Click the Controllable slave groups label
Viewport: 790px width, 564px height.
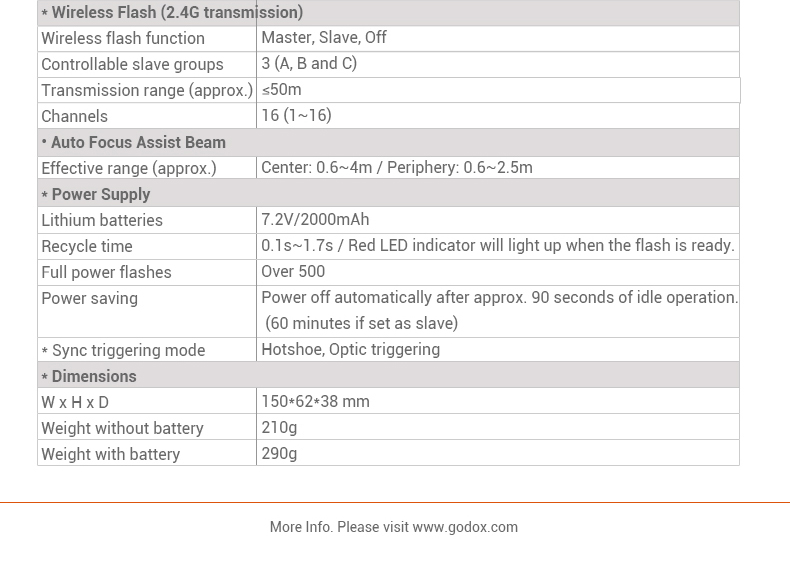pyautogui.click(x=132, y=65)
